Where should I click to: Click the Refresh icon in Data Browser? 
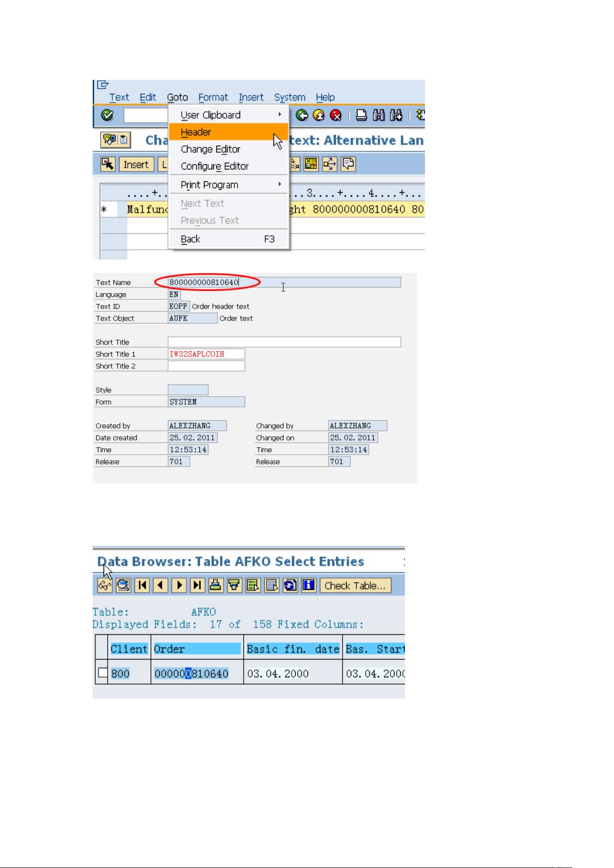[x=290, y=585]
